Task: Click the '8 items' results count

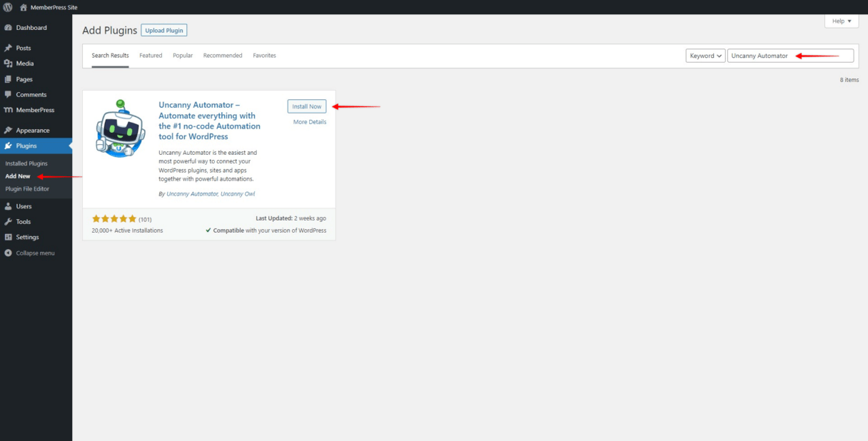Action: click(849, 80)
